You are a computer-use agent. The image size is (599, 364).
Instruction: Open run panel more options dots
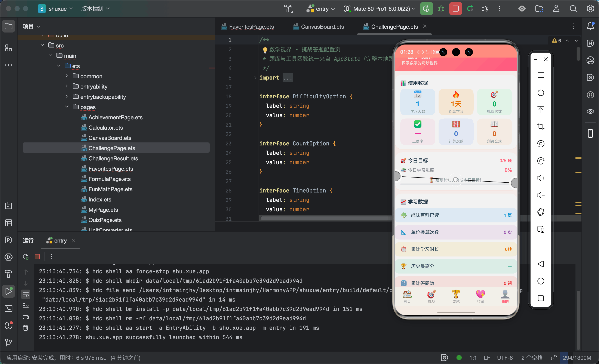pos(51,257)
